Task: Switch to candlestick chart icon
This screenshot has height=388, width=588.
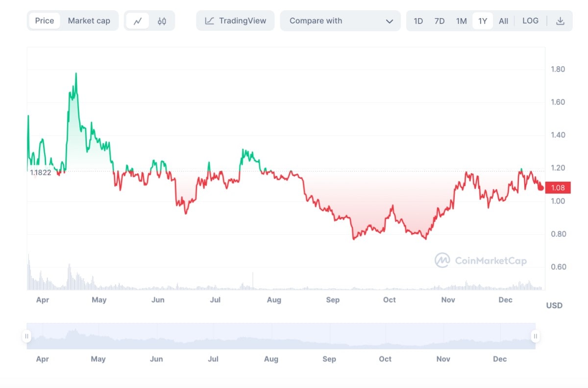Action: pyautogui.click(x=162, y=21)
